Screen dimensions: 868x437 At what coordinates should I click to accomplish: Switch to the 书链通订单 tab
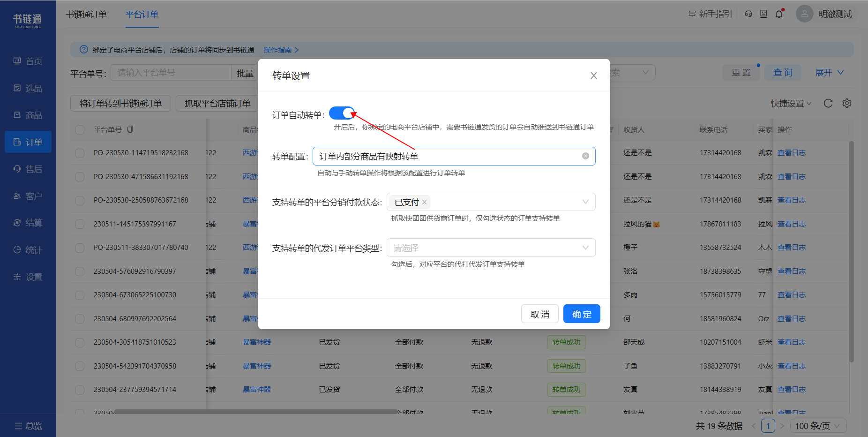[x=86, y=14]
